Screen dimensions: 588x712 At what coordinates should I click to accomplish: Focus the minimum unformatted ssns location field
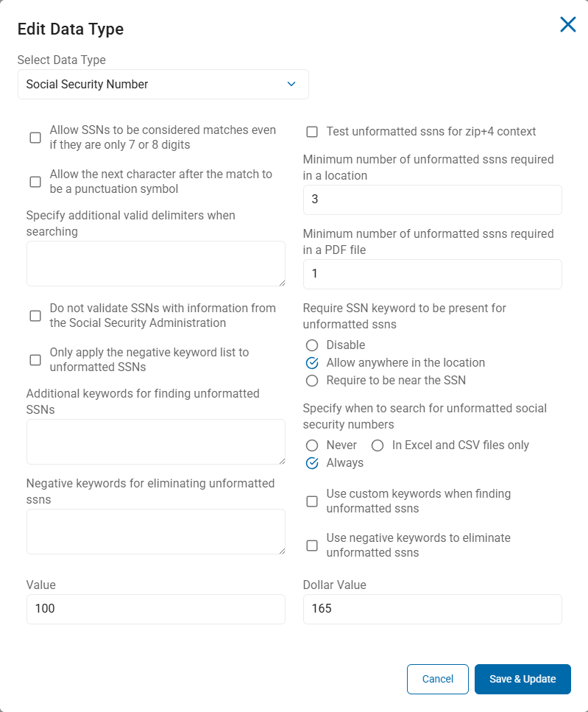tap(433, 200)
